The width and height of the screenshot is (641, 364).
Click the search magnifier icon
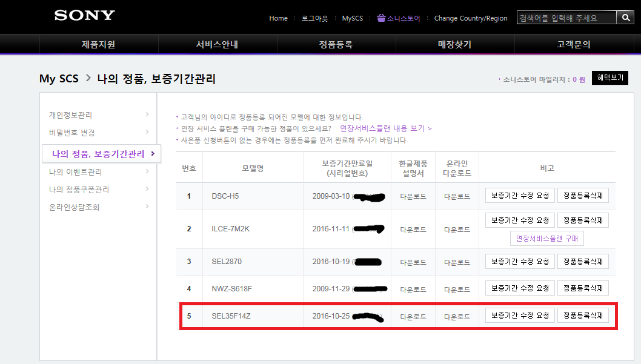click(x=625, y=18)
